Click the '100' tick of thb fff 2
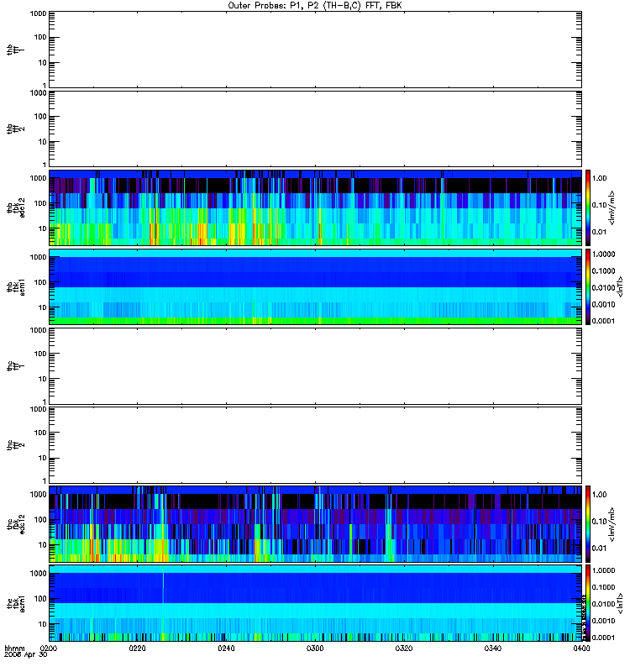Image resolution: width=630 pixels, height=672 pixels. coord(40,117)
